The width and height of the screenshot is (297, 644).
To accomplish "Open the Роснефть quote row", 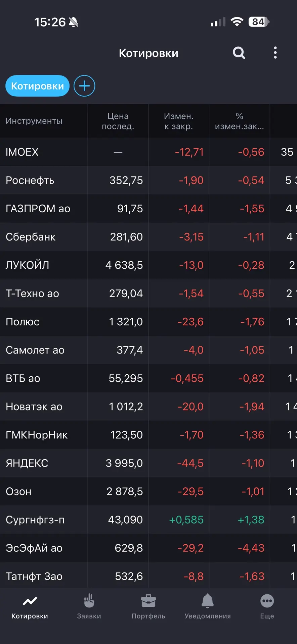I will [148, 180].
